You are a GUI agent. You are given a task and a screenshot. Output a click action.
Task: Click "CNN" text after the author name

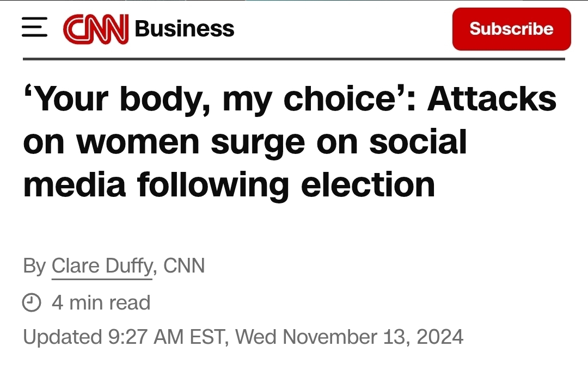tap(184, 267)
